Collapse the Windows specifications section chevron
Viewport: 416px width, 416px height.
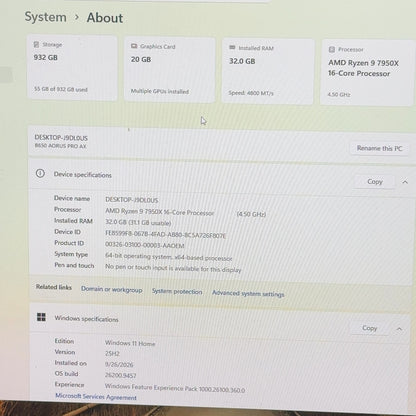(x=399, y=329)
